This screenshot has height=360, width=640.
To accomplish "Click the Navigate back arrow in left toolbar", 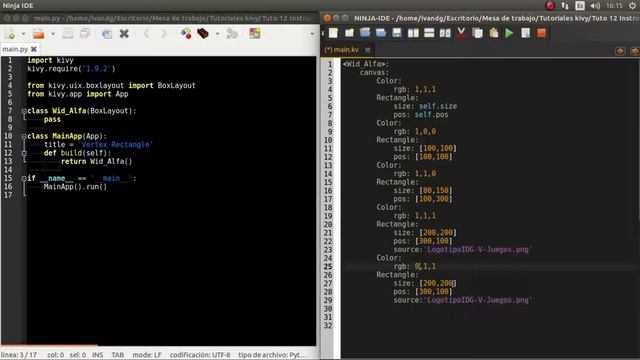I will coord(147,33).
